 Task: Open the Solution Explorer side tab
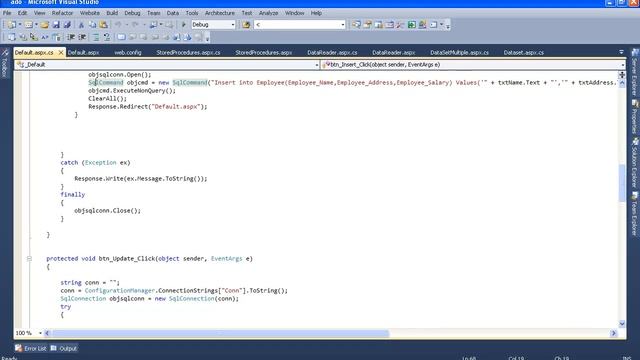point(635,163)
